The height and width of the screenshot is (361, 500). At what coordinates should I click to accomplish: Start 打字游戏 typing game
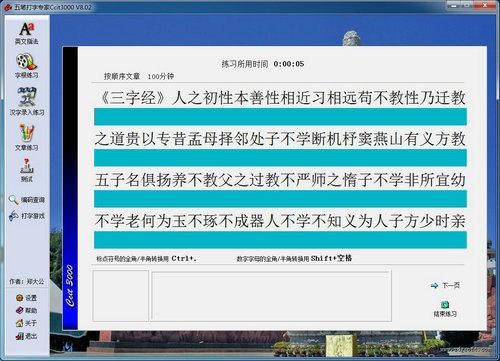pos(27,216)
